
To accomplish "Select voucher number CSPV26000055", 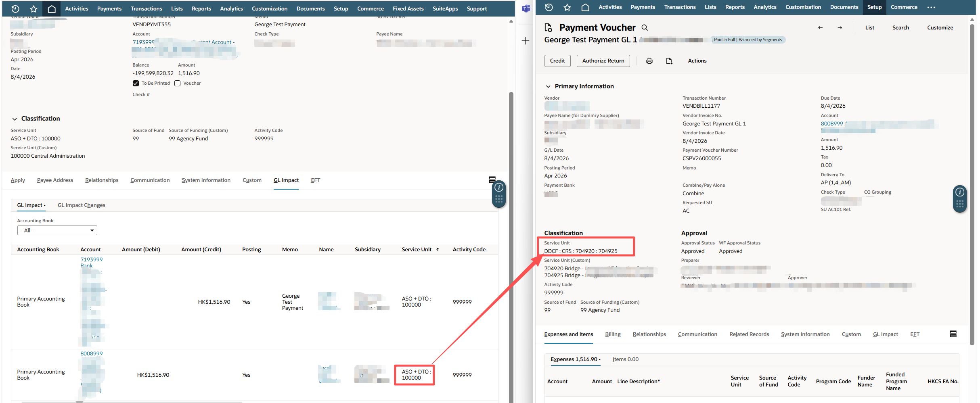I will tap(702, 159).
